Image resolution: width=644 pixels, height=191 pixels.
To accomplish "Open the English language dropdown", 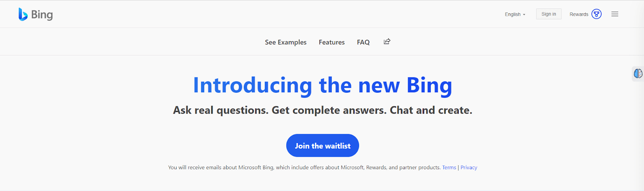I will click(515, 14).
